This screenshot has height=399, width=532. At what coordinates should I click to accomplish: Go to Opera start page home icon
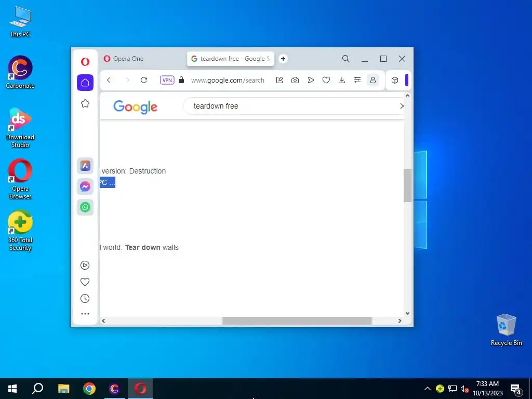[x=85, y=83]
